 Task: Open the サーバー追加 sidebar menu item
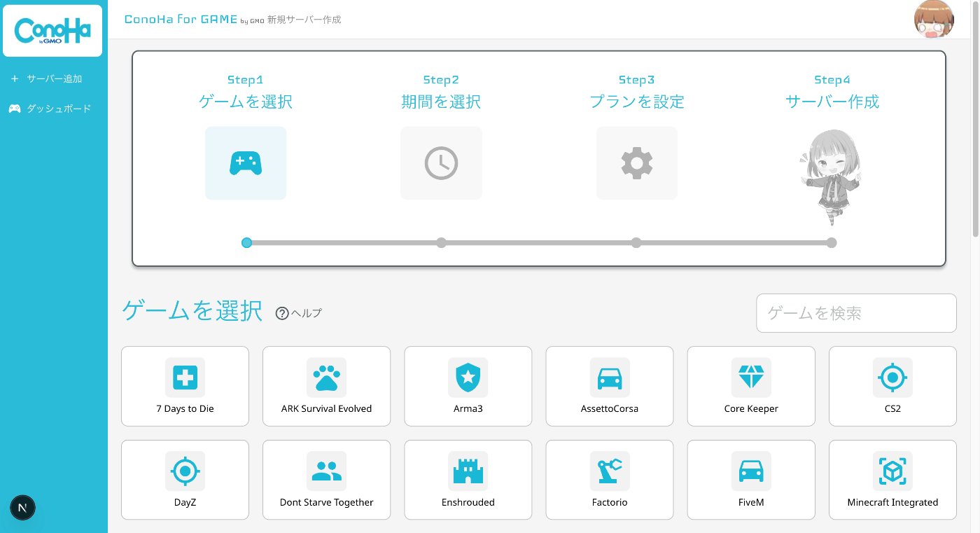pos(54,79)
